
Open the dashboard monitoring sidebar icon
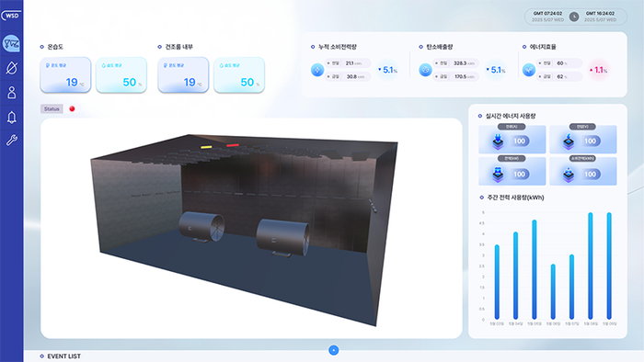click(x=11, y=43)
